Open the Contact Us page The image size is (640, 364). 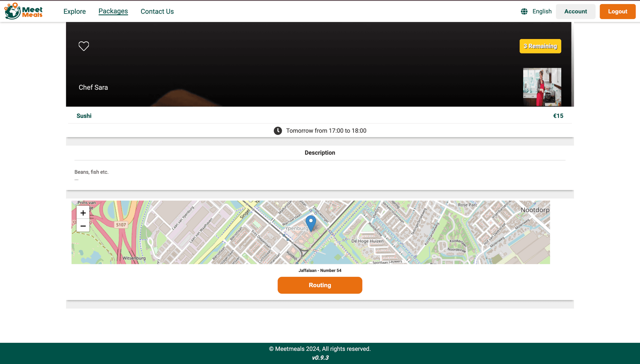pyautogui.click(x=157, y=12)
